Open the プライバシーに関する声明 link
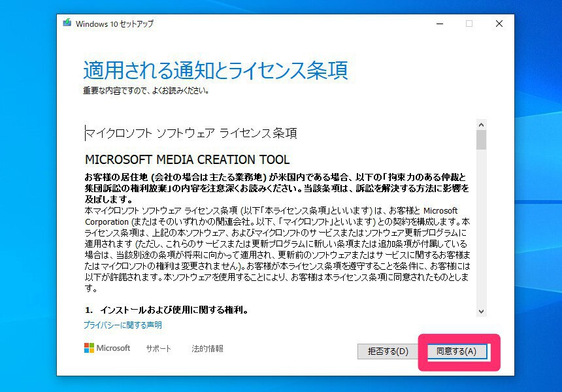Image resolution: width=562 pixels, height=392 pixels. coord(123,325)
